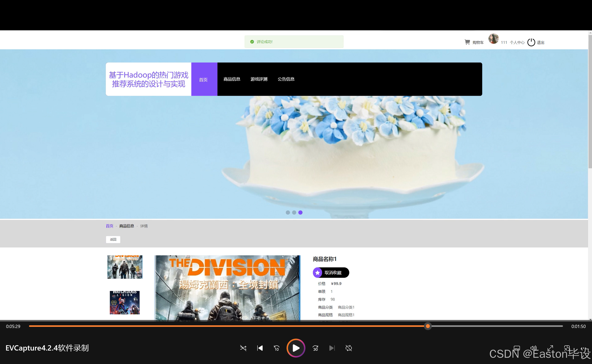Open the 首页 navigation tab
Screen dimensions: 592x364
point(204,79)
